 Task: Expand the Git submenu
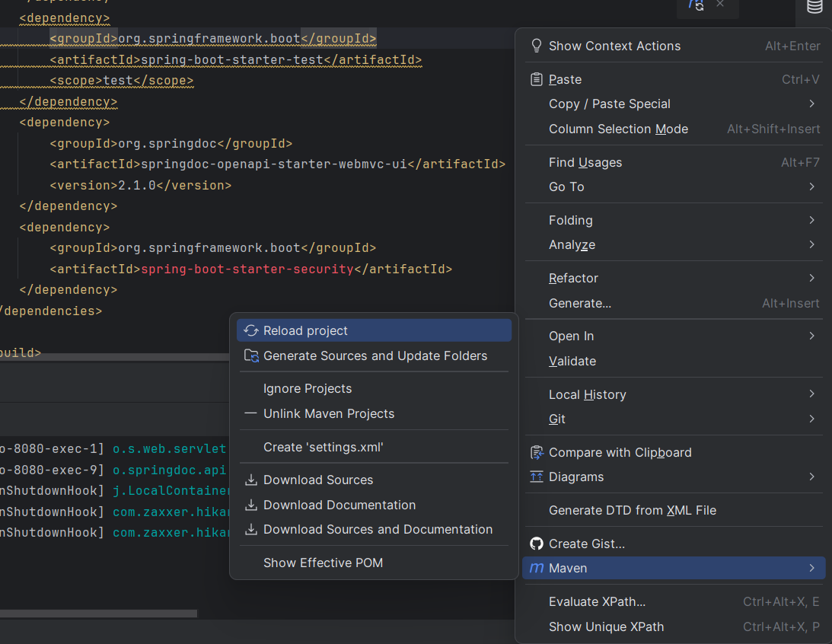[556, 419]
